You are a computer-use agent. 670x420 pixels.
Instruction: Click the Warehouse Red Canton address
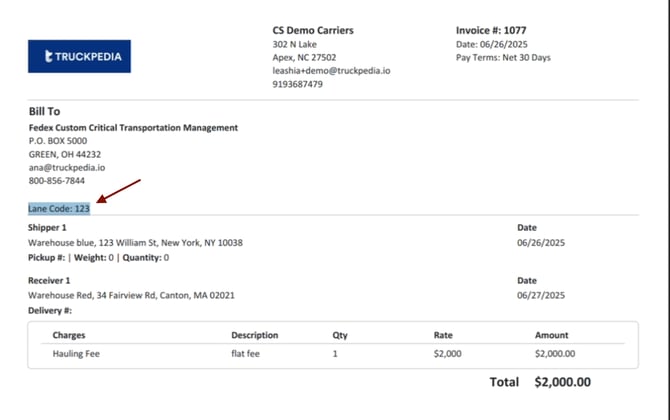click(x=131, y=295)
